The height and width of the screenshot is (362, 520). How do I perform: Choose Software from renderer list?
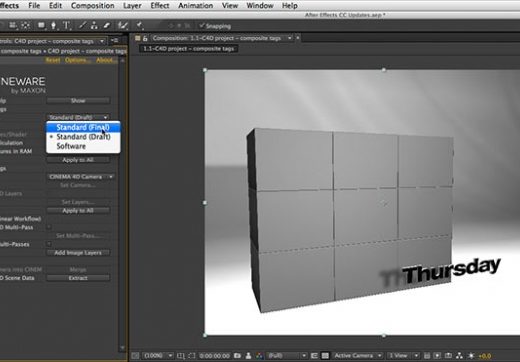click(x=83, y=146)
